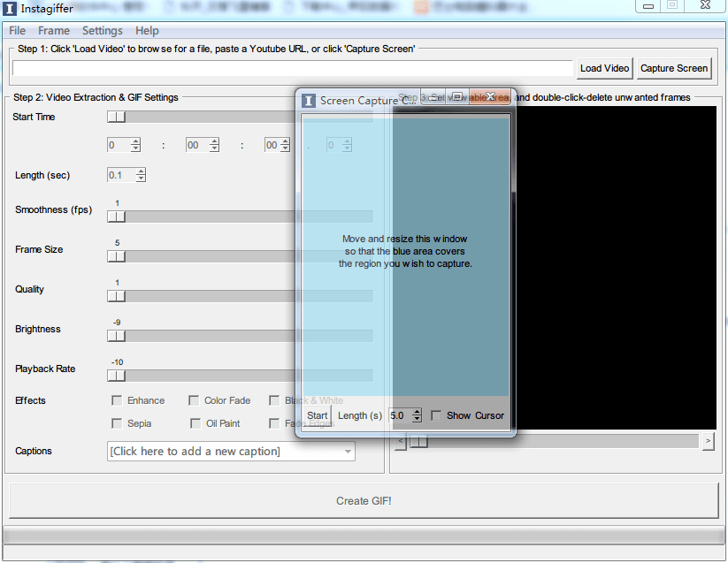This screenshot has width=728, height=563.
Task: Open the Help menu
Action: [x=148, y=31]
